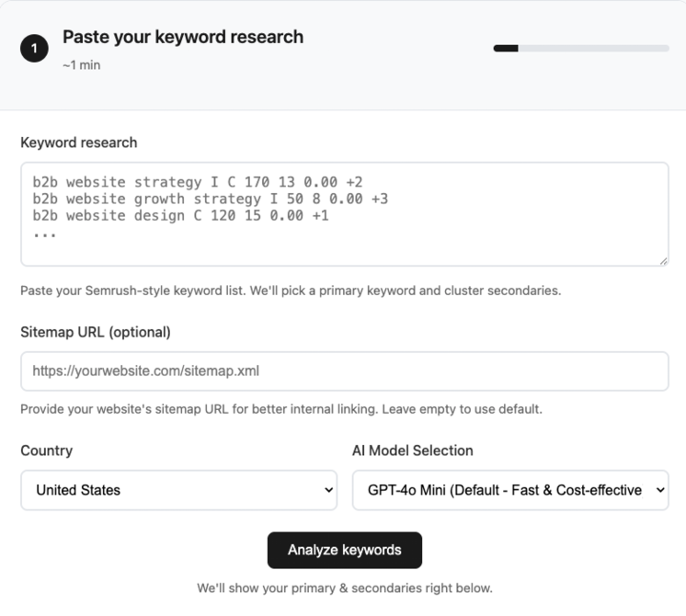Click the "Sitemap URL (optional)" label
The width and height of the screenshot is (686, 616).
[x=96, y=332]
